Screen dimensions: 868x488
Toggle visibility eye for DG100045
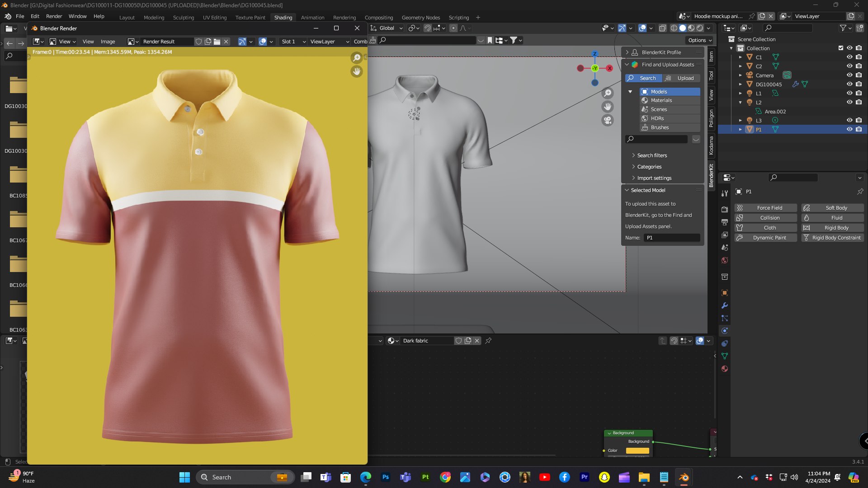(849, 84)
